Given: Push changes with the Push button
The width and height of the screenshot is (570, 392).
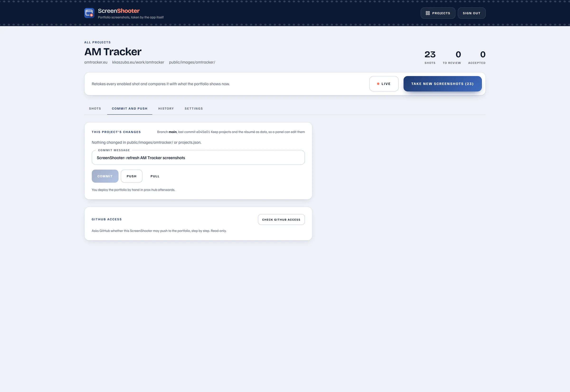Looking at the screenshot, I should (132, 176).
